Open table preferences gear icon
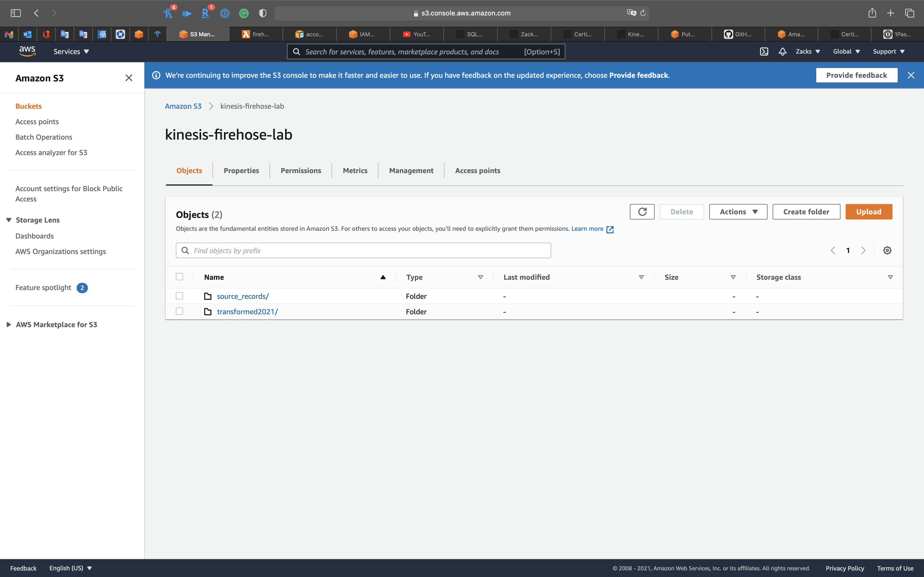Viewport: 924px width, 577px height. tap(887, 250)
